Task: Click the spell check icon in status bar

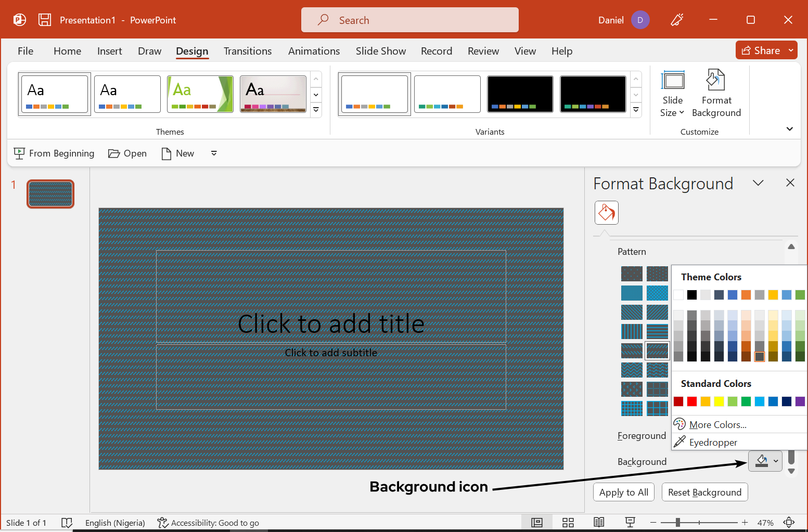Action: pos(67,523)
